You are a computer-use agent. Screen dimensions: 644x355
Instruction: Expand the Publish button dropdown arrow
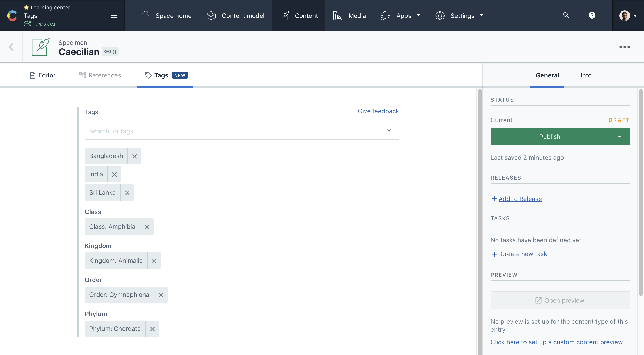click(619, 137)
